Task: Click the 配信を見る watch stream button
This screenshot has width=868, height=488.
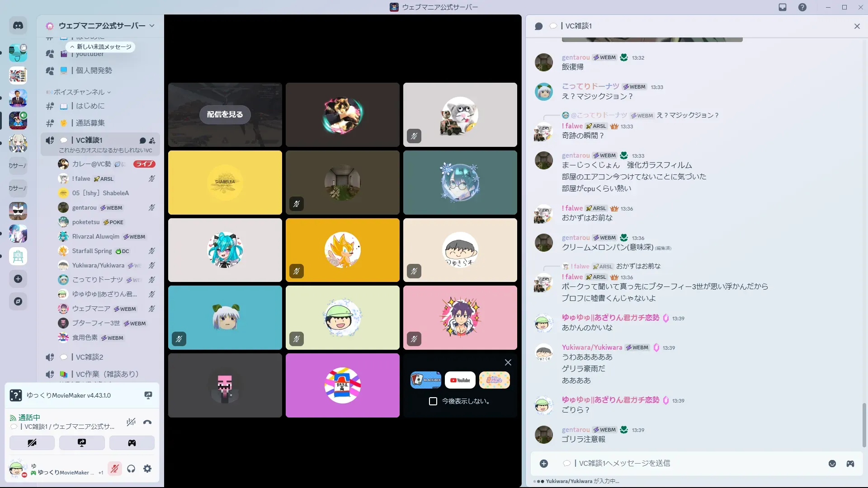Action: tap(225, 114)
